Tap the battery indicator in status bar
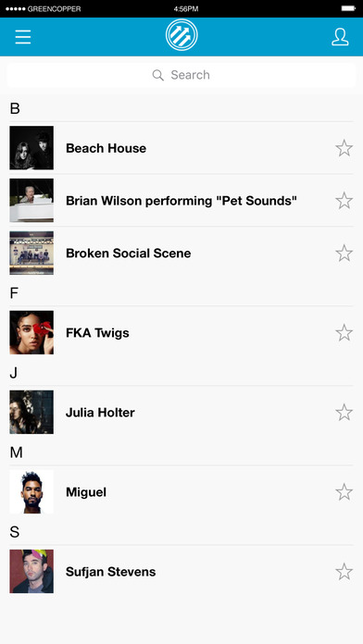Image resolution: width=363 pixels, height=644 pixels. click(x=348, y=8)
